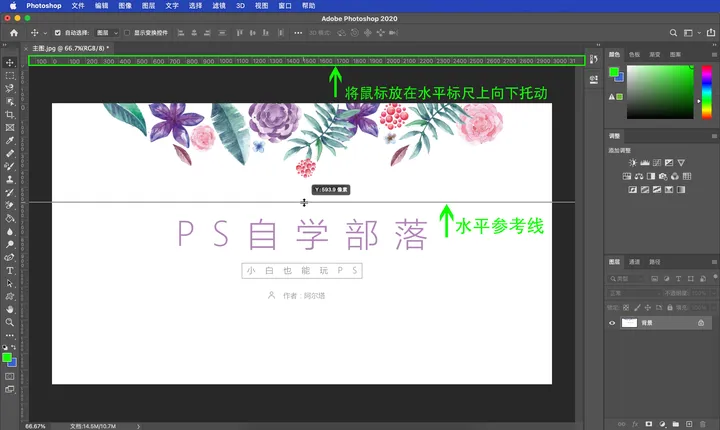
Task: Select the Object Selection tool
Action: click(10, 102)
